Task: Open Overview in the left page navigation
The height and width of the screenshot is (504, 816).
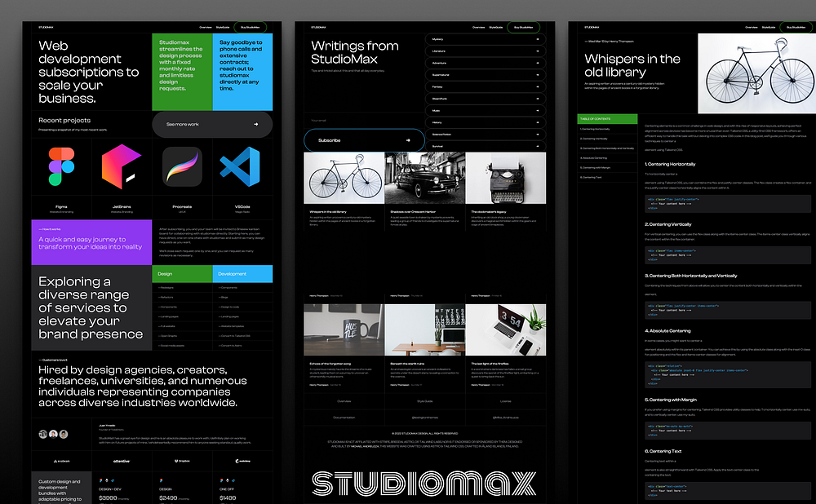Action: point(206,27)
